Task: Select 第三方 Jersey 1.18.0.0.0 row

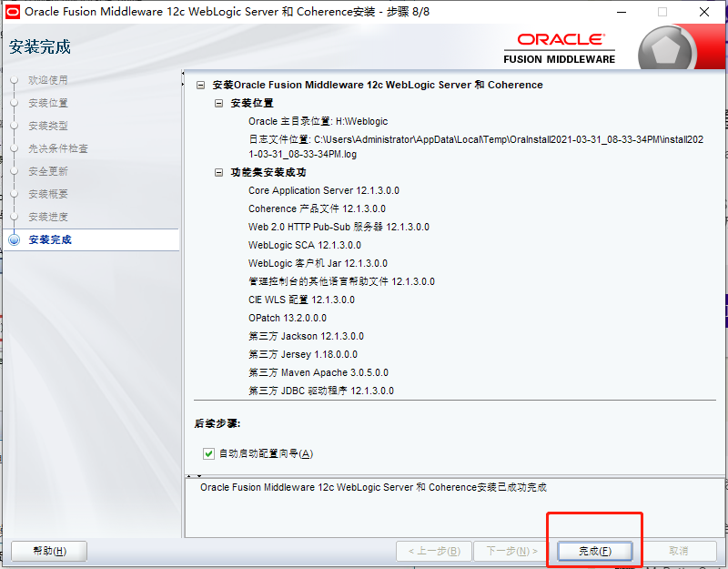Action: click(303, 354)
